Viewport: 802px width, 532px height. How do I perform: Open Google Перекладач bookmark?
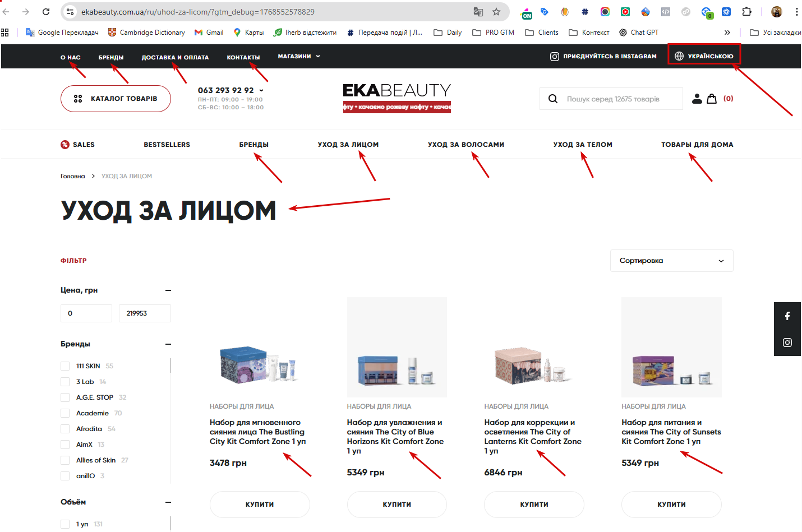[x=62, y=33]
